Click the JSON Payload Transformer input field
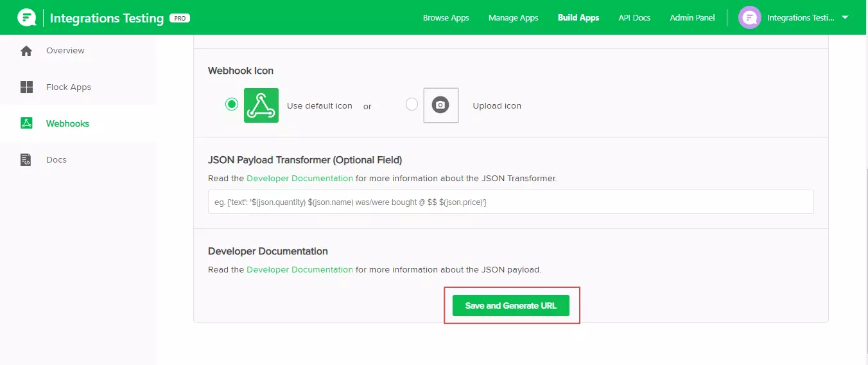868x365 pixels. pos(510,202)
